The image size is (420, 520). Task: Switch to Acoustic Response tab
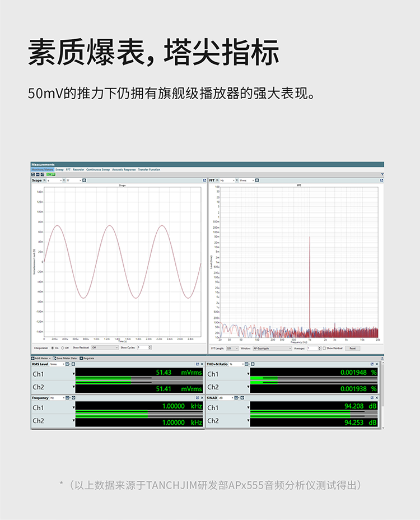tap(124, 169)
